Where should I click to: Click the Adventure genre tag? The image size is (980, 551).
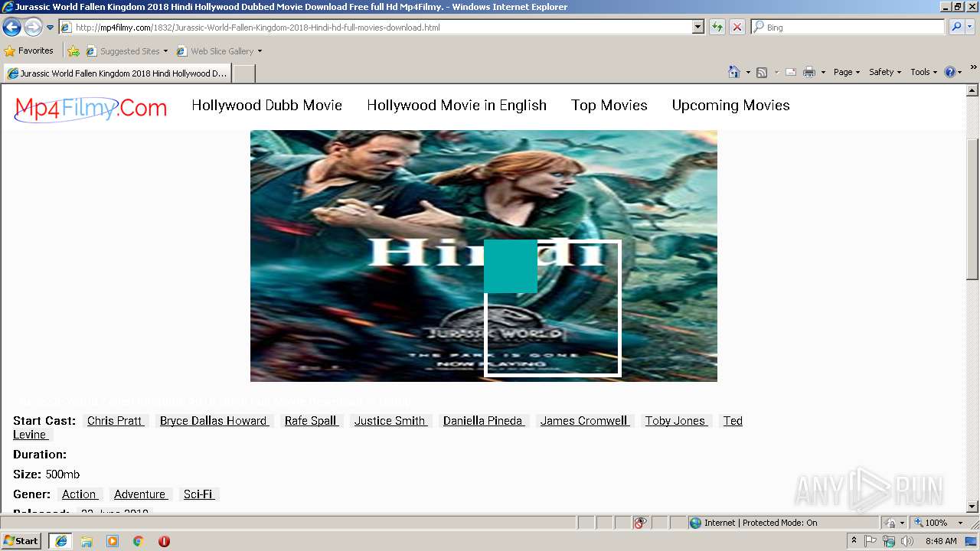pyautogui.click(x=140, y=494)
